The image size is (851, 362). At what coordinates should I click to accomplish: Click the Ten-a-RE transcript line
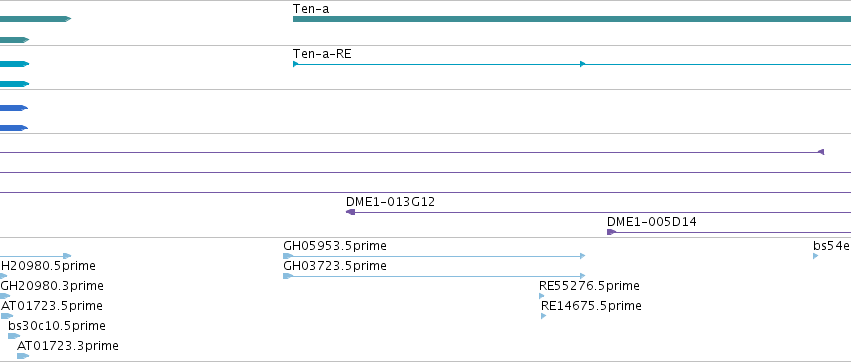[x=571, y=64]
